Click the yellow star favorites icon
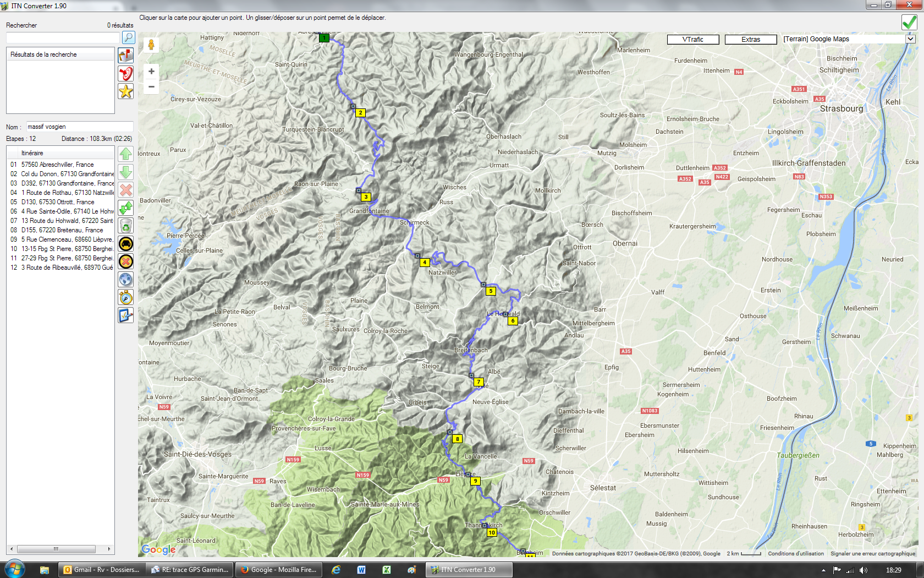924x578 pixels. tap(126, 91)
